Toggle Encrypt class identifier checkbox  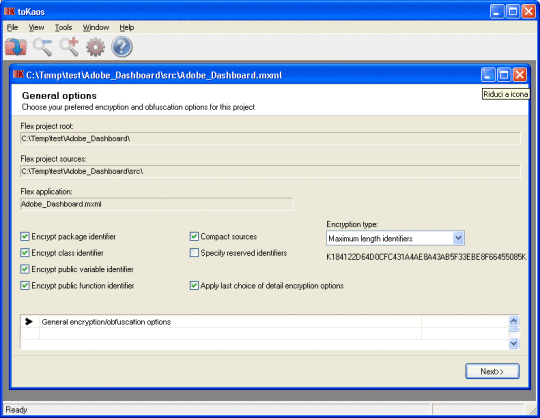coord(24,253)
